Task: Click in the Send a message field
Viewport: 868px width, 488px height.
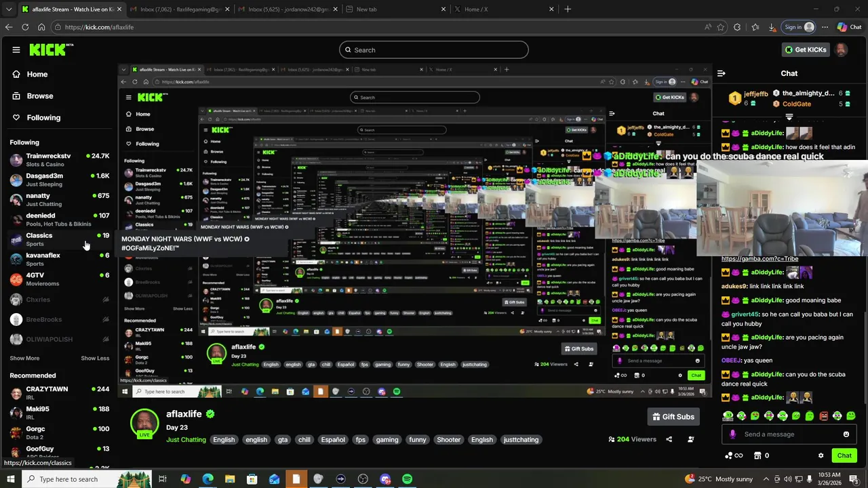Action: (790, 434)
